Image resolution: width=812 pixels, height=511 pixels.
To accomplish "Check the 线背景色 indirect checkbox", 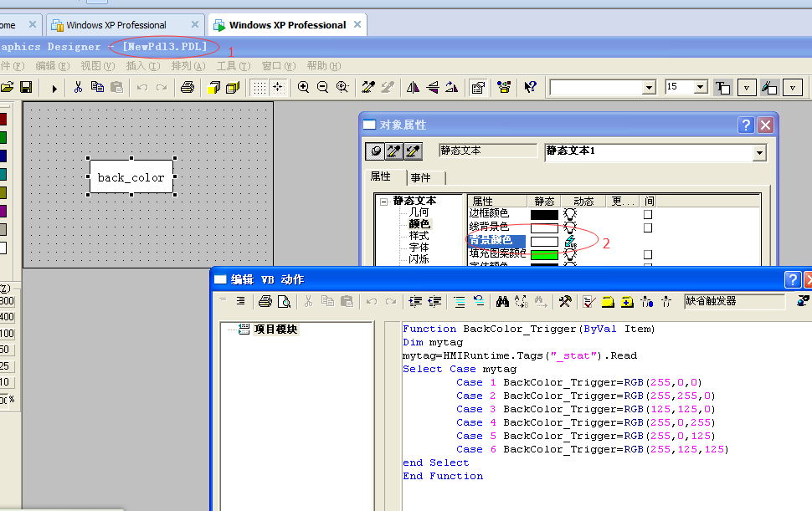I will (x=648, y=227).
